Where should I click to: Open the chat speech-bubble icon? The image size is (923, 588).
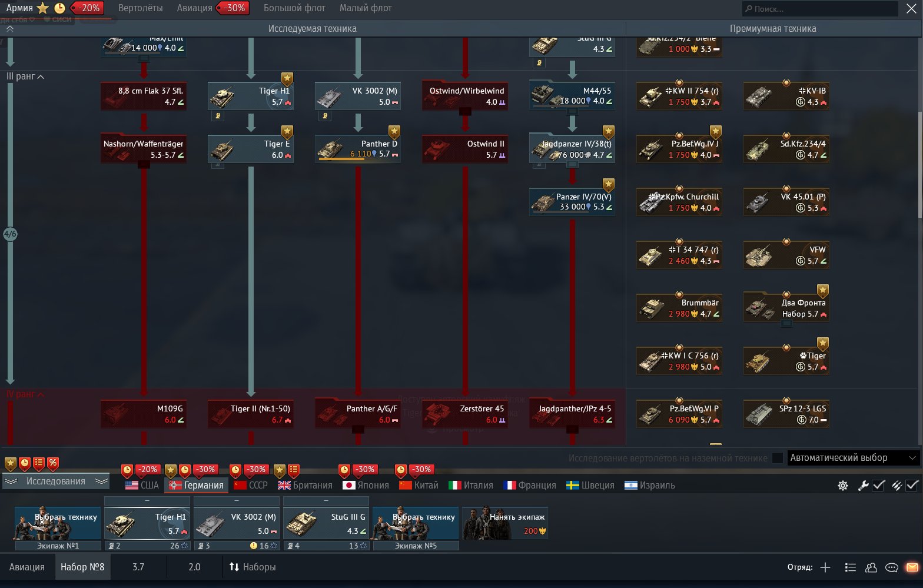892,567
